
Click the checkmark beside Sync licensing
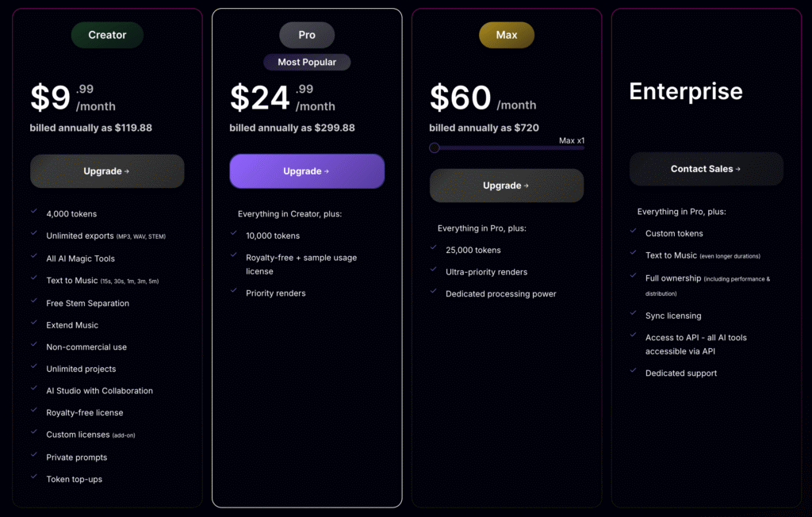(633, 313)
